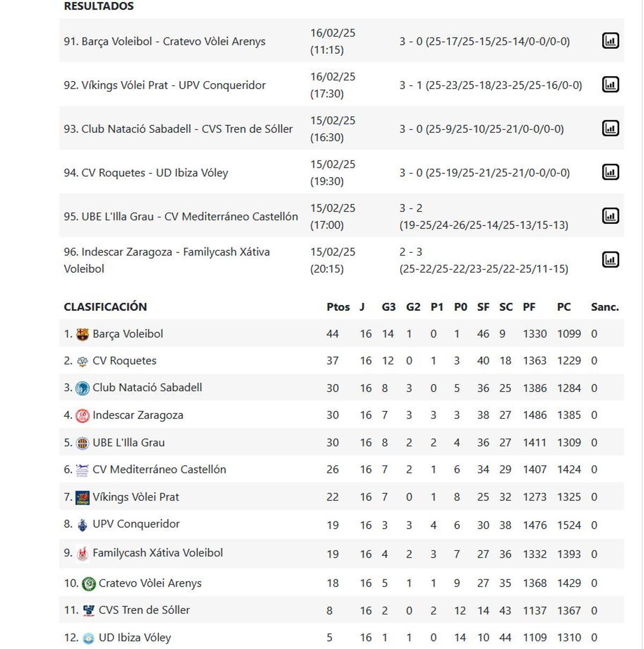Open statistics for Víkings Vólei Prat vs UPV Conqueridor
The width and height of the screenshot is (644, 649).
[611, 84]
